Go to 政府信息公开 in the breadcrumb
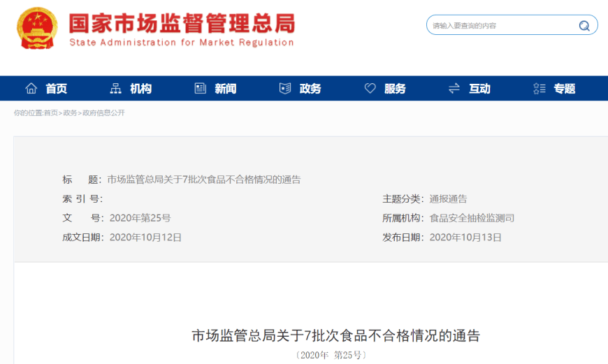 point(103,112)
